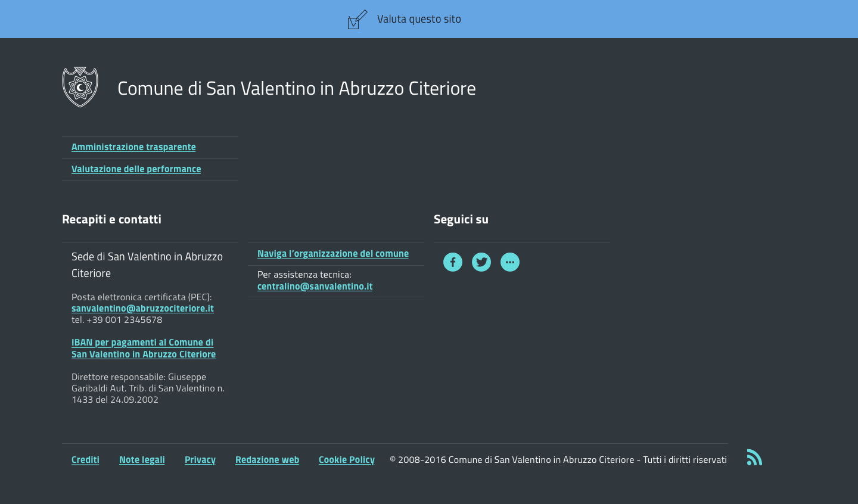858x504 pixels.
Task: Open Amministrazione trasparente link
Action: pos(133,147)
